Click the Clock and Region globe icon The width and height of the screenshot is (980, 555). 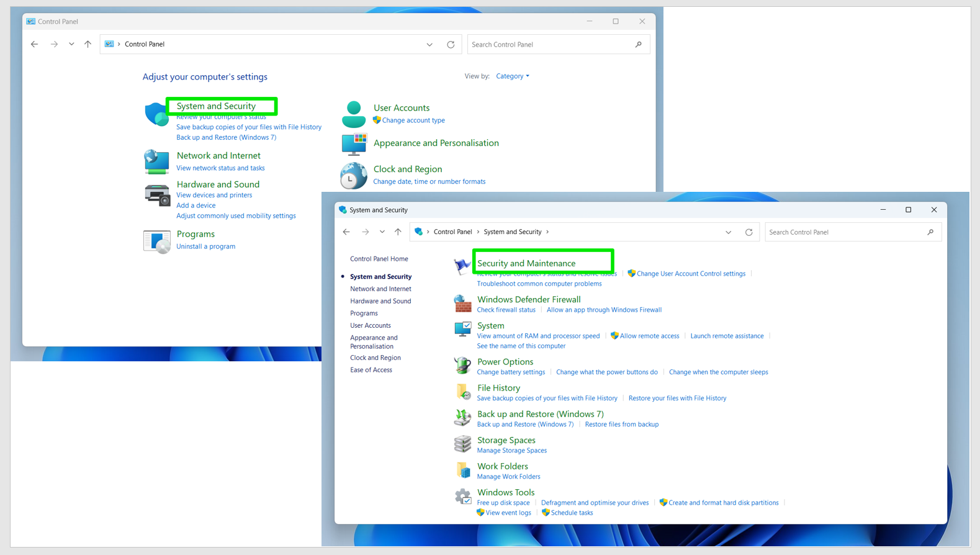pos(353,175)
